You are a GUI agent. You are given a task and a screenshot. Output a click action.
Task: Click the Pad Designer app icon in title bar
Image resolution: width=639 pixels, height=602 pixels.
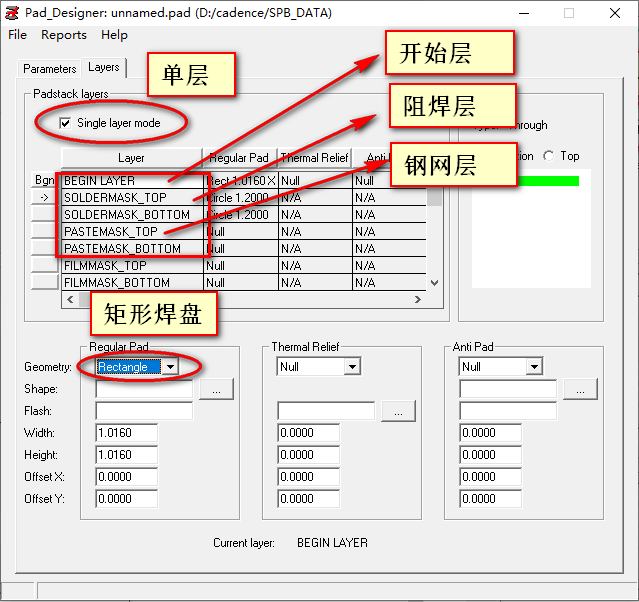click(13, 13)
